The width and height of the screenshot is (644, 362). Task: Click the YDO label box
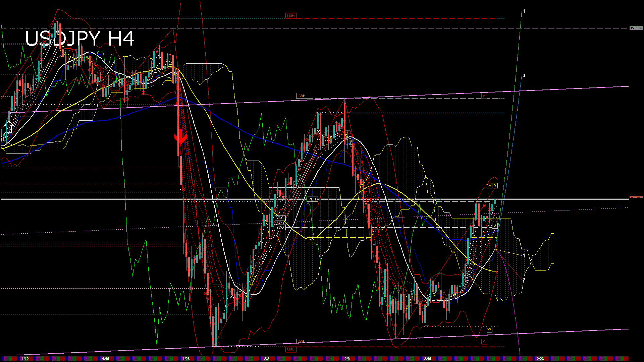(x=280, y=227)
